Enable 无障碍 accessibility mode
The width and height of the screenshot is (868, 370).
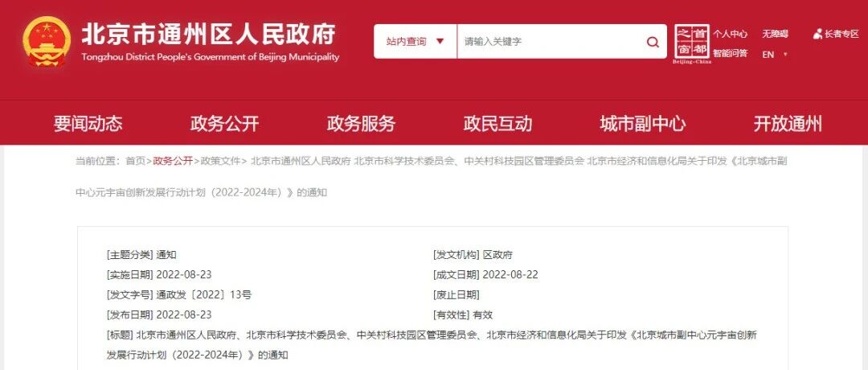click(x=775, y=35)
